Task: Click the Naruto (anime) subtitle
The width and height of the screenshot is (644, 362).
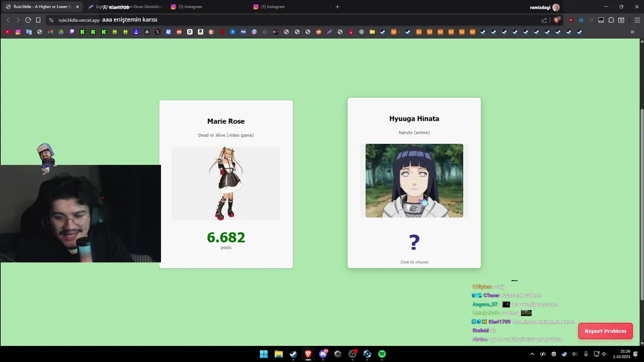Action: [414, 133]
